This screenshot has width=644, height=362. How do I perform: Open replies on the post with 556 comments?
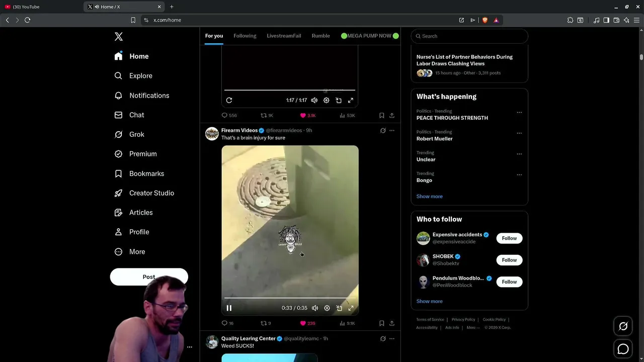(x=229, y=115)
